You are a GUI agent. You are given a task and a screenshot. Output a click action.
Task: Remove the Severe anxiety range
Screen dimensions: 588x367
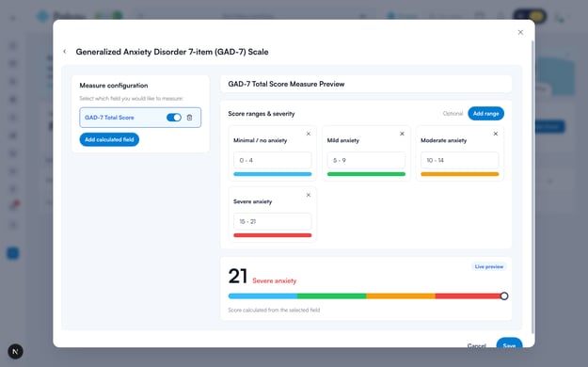click(309, 195)
